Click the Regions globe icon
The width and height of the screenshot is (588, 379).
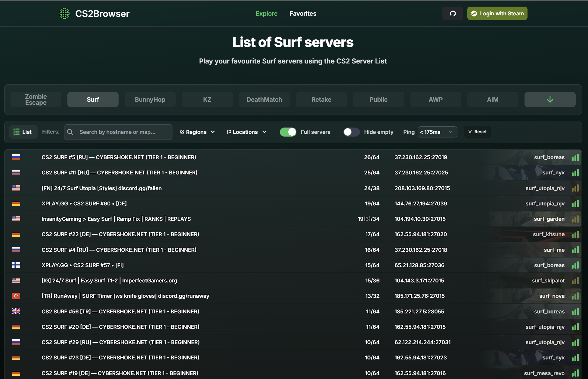tap(182, 132)
